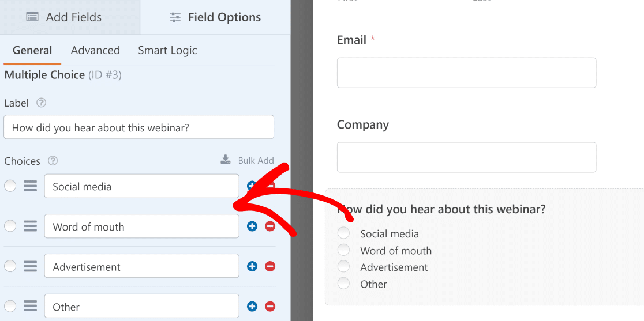Screen dimensions: 644x321
Task: Open the Smart Logic sub-tab
Action: pos(167,50)
